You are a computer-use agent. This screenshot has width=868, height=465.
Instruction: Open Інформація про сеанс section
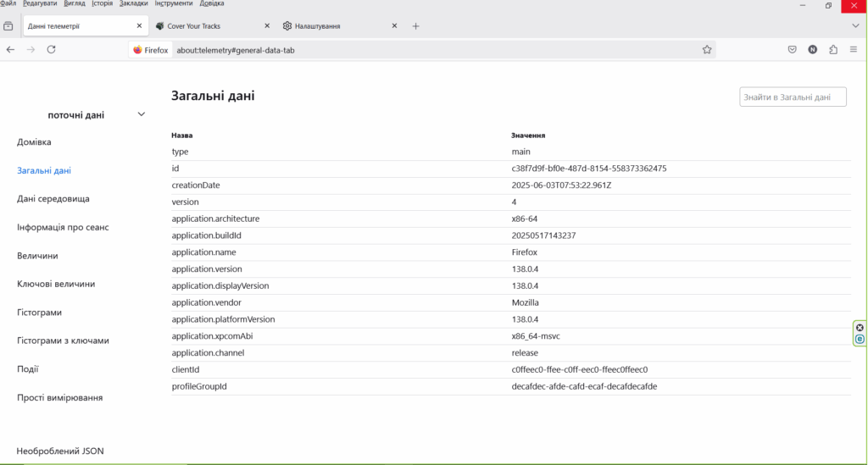(x=63, y=227)
